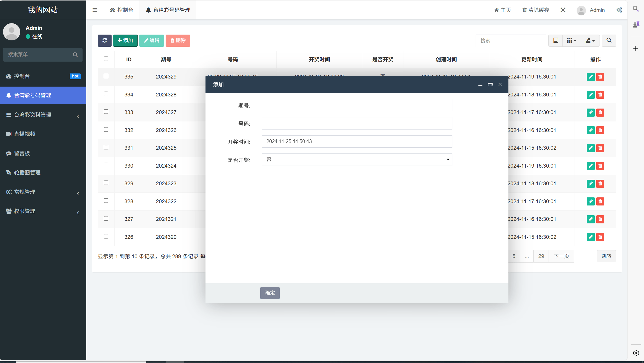
Task: Click the search magnifier icon
Action: [x=609, y=41]
